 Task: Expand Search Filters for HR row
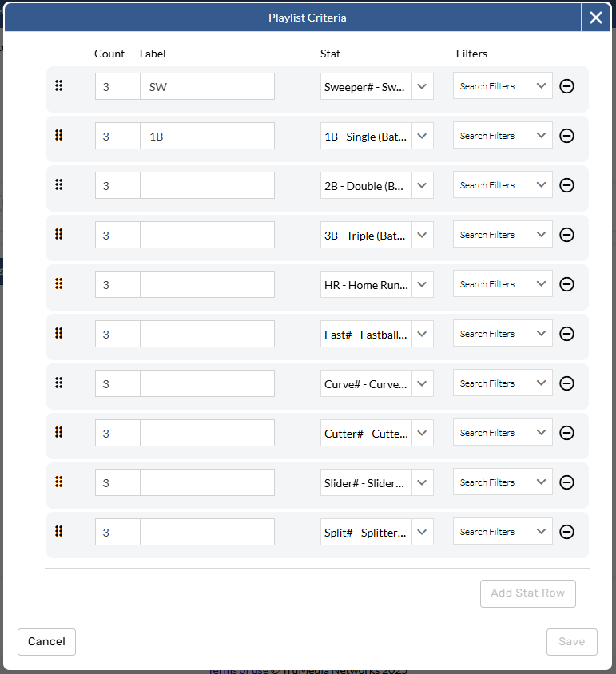542,284
